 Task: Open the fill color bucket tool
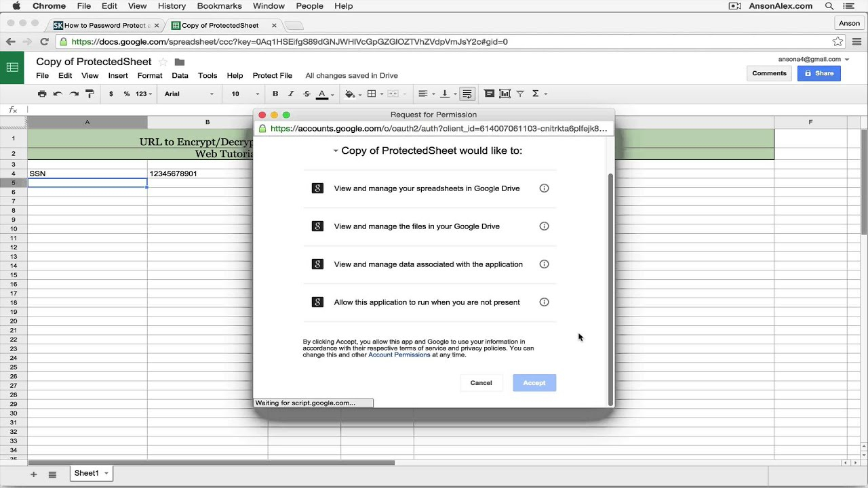(349, 94)
